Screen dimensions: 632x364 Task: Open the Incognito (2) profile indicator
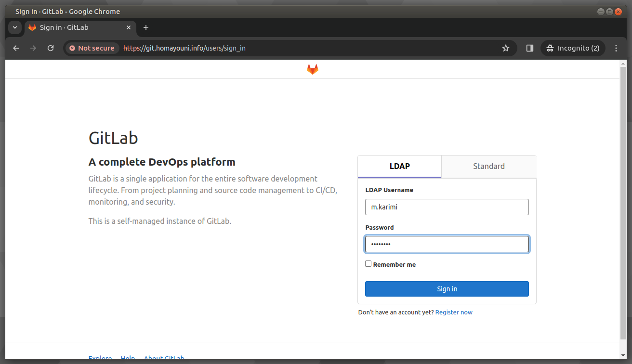(573, 48)
